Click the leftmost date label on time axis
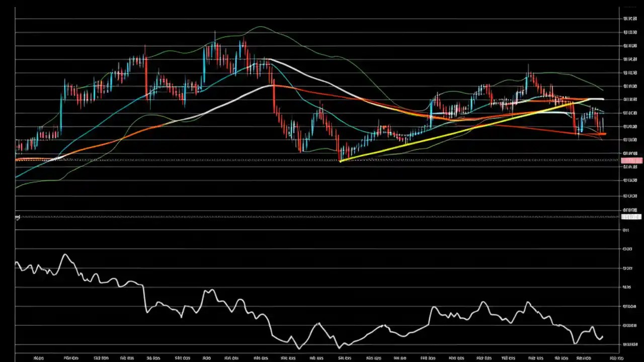 pyautogui.click(x=38, y=358)
